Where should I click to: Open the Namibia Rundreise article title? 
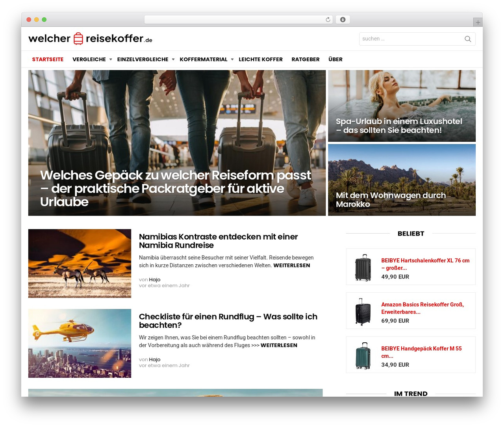coord(218,241)
